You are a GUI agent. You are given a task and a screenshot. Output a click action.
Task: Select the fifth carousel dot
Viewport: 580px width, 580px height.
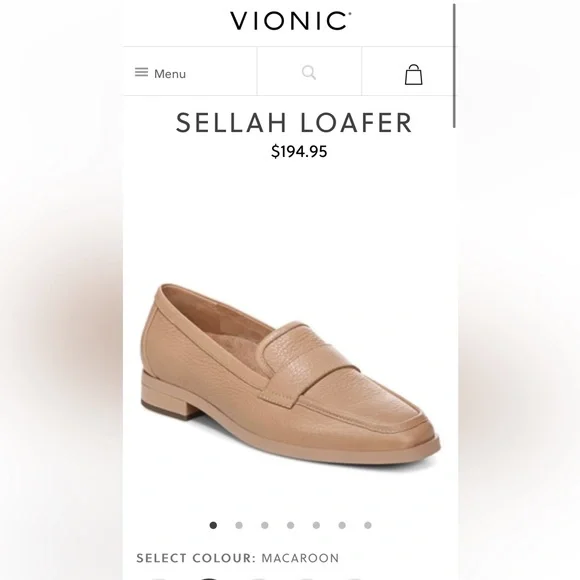(316, 525)
